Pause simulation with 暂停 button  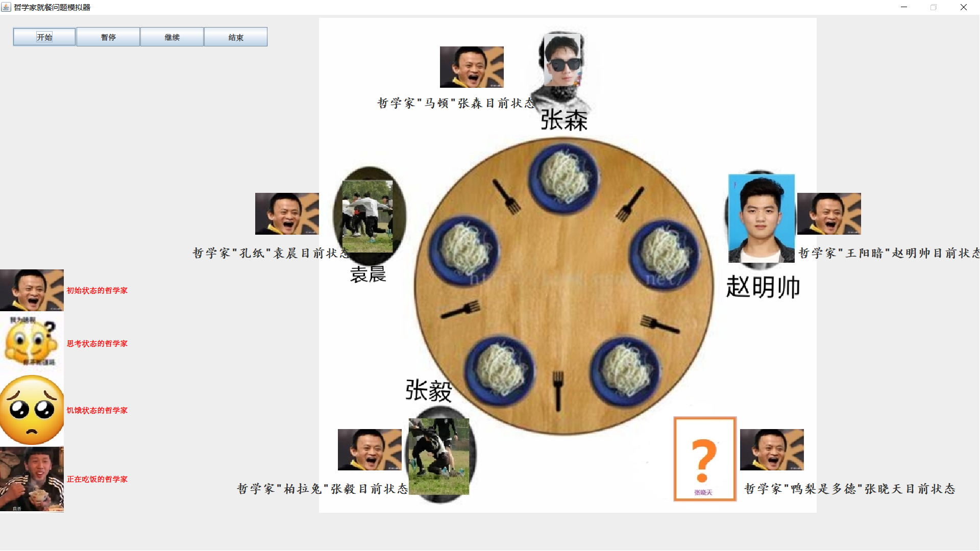click(x=108, y=37)
